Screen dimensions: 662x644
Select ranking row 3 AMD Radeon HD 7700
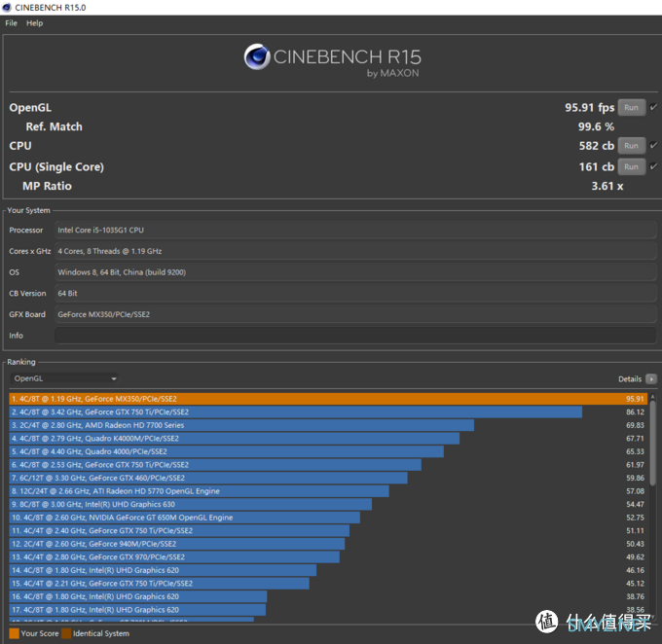coord(328,425)
